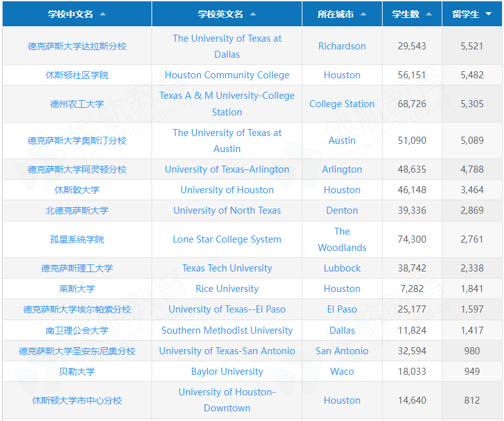The height and width of the screenshot is (421, 504).
Task: Select student count 7,282 cell
Action: pyautogui.click(x=412, y=289)
